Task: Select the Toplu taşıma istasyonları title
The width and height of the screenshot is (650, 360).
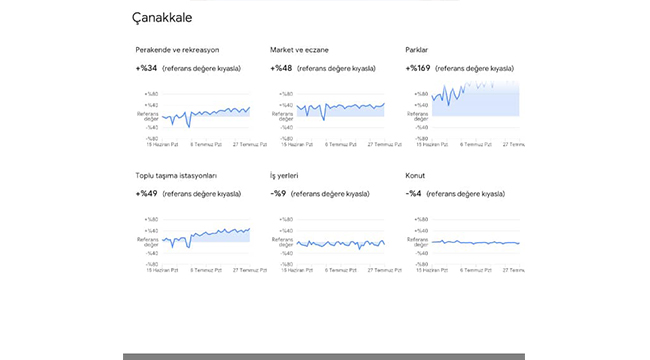Action: click(x=176, y=175)
